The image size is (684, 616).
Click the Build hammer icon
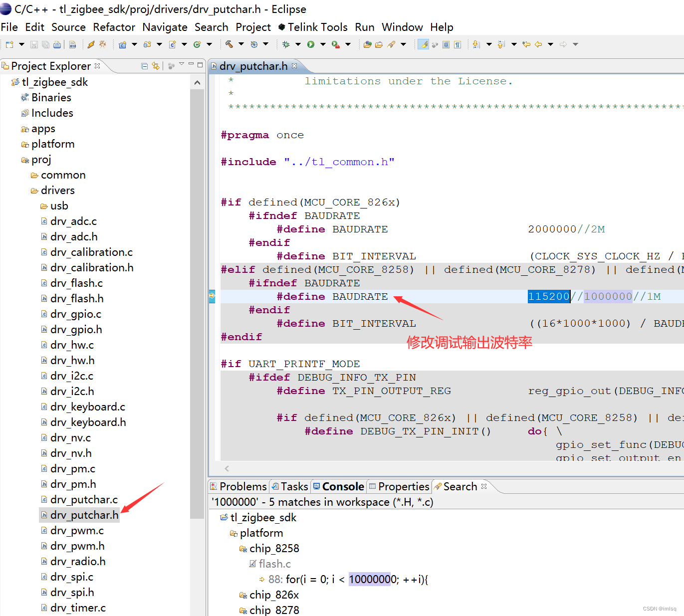coord(229,44)
